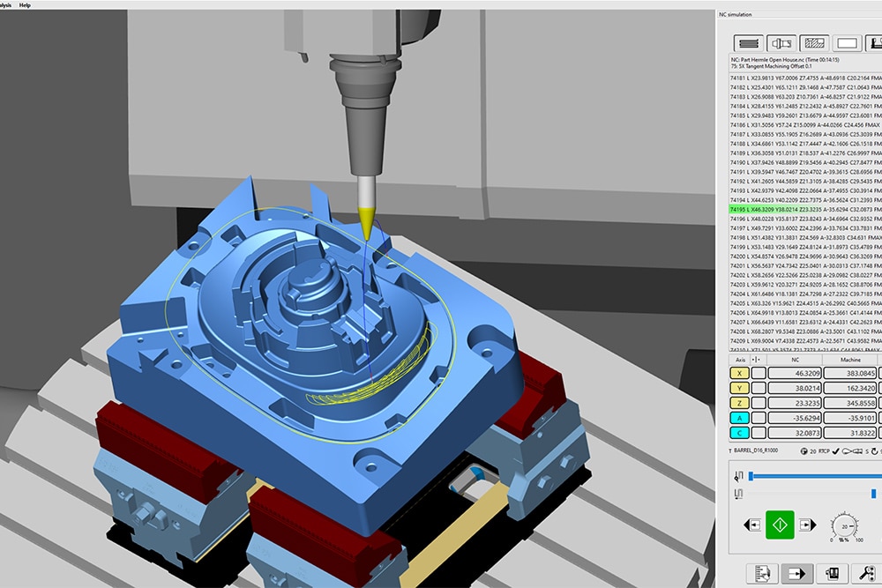Click the X NC value field 46.3209
The width and height of the screenshot is (882, 588).
point(795,373)
